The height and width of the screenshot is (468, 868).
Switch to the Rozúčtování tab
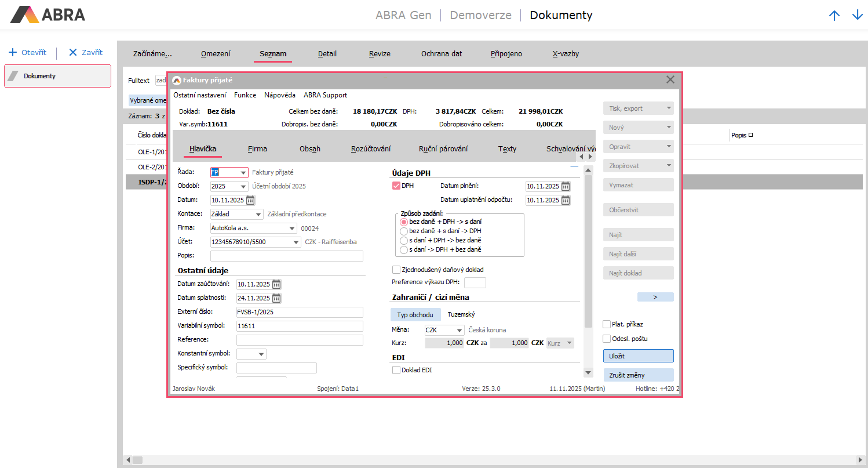[x=371, y=149]
